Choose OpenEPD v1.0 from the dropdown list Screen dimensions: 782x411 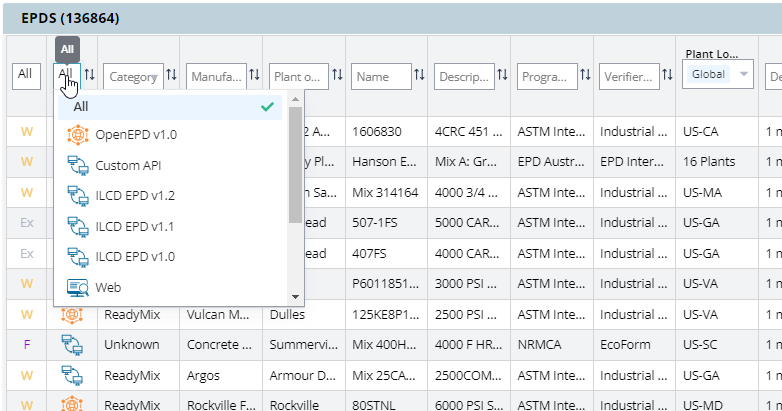[x=135, y=135]
